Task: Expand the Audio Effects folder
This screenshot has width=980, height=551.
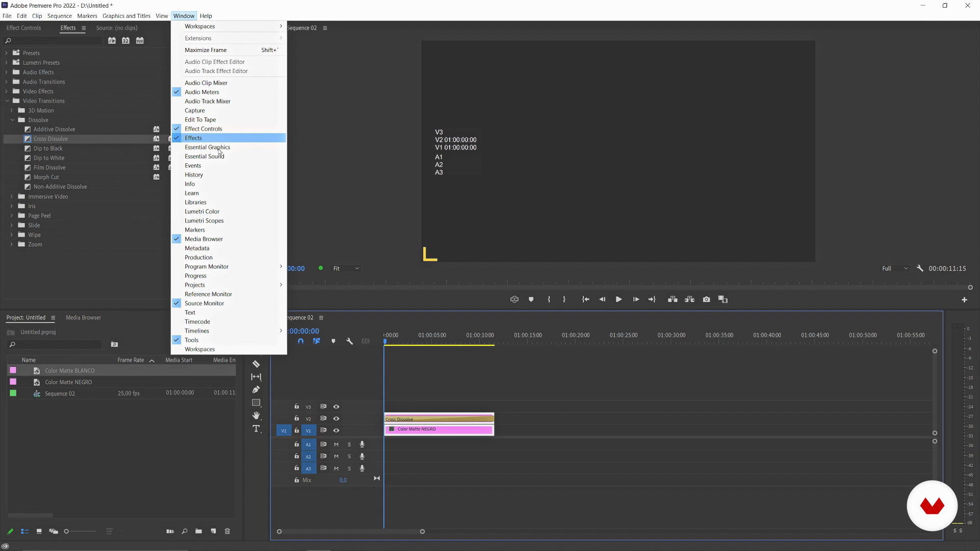Action: click(x=7, y=72)
